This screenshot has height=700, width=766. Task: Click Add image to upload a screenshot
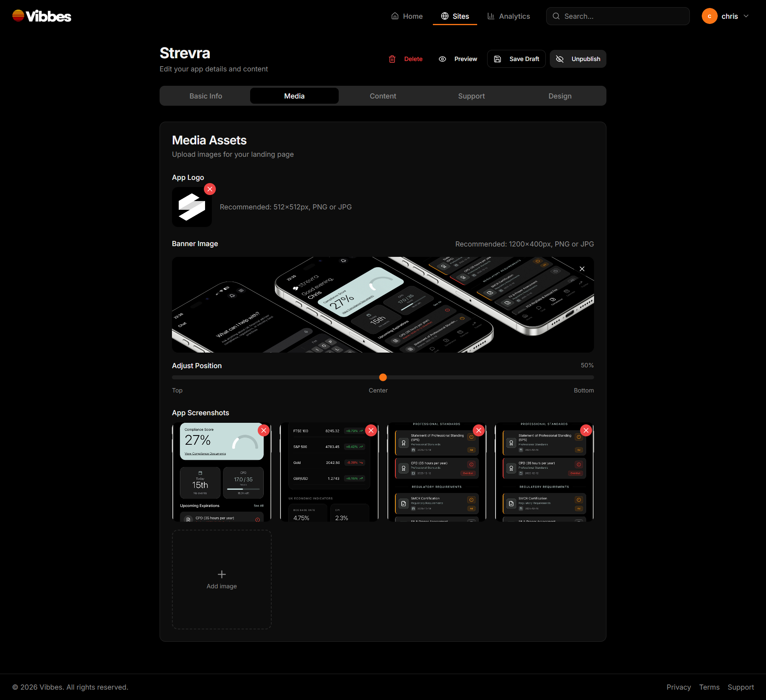click(221, 580)
